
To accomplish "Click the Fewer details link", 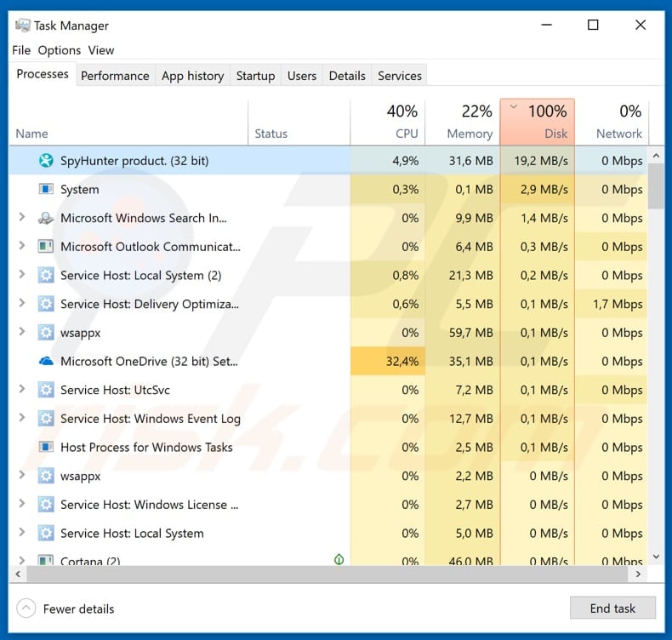I will click(x=78, y=609).
